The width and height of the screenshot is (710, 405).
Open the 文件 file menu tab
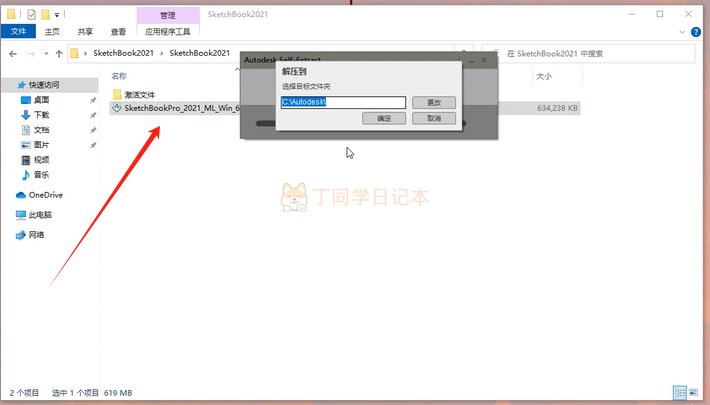point(18,31)
